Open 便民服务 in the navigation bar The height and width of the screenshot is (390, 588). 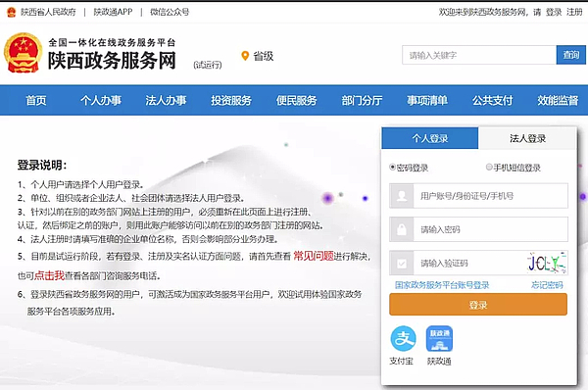tap(297, 100)
